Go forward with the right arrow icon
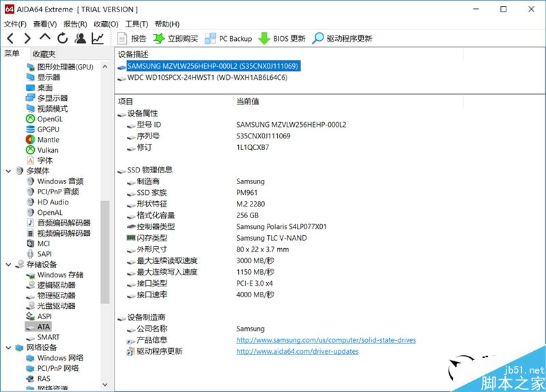The height and width of the screenshot is (392, 546). [27, 38]
